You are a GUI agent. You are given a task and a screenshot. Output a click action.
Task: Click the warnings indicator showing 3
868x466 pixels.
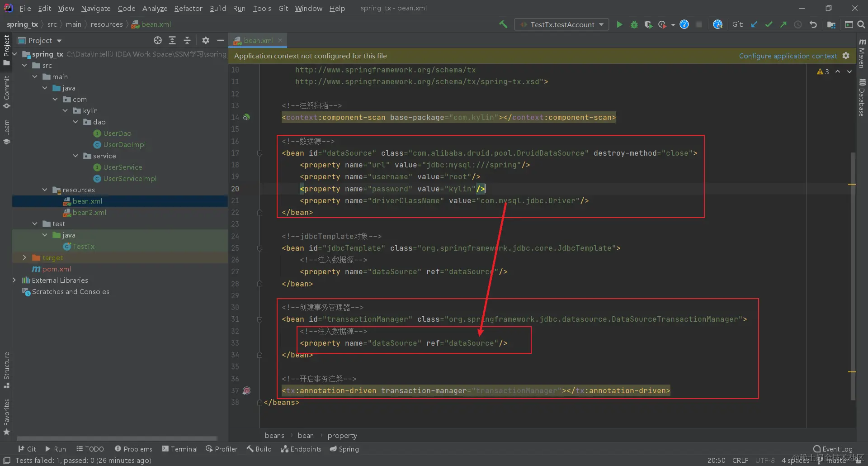pos(823,71)
